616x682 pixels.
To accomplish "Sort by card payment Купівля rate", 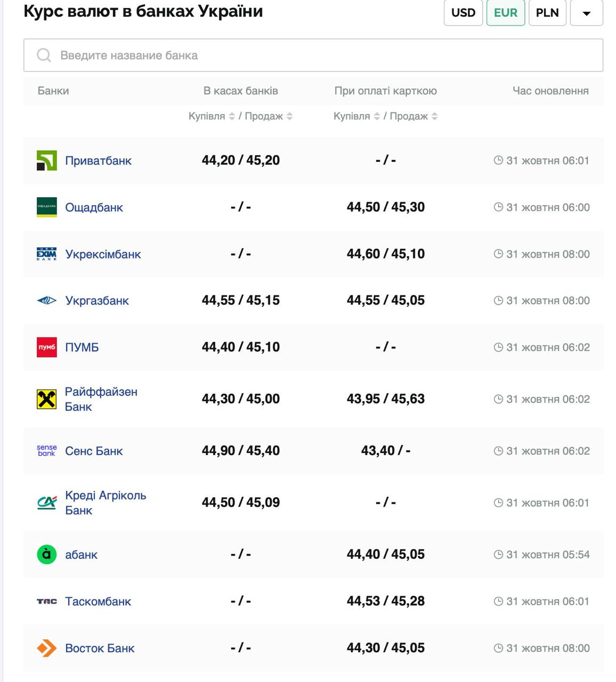I will click(x=377, y=116).
